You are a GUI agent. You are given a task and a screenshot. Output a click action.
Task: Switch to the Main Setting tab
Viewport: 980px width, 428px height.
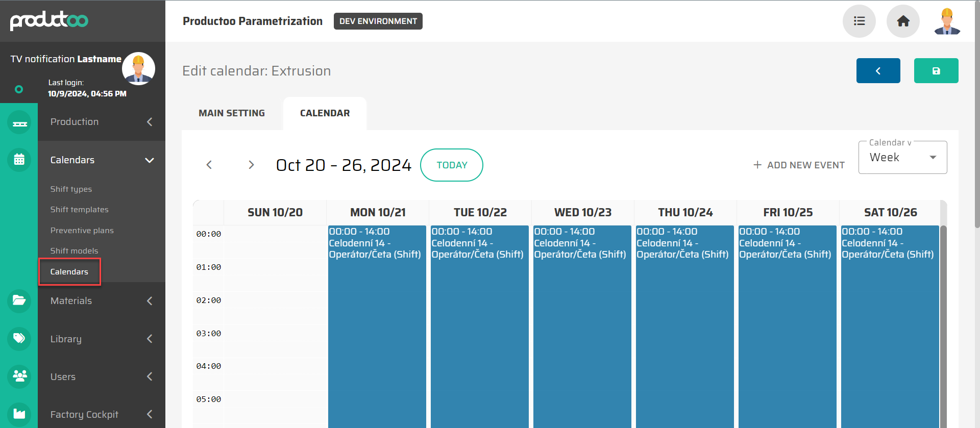(x=232, y=113)
